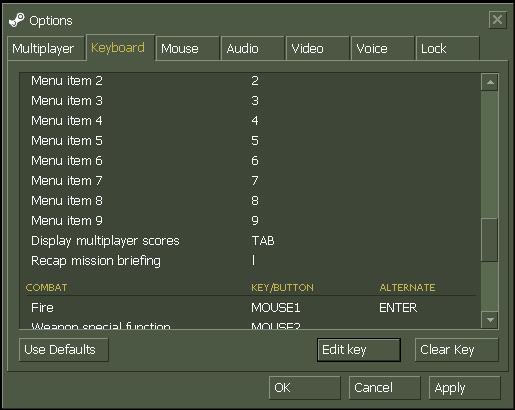
Task: Click the Steam logo icon in title bar
Action: pyautogui.click(x=16, y=20)
